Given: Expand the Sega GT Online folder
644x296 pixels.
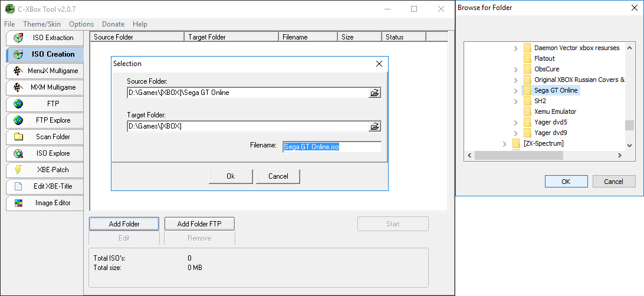Looking at the screenshot, I should [x=516, y=90].
